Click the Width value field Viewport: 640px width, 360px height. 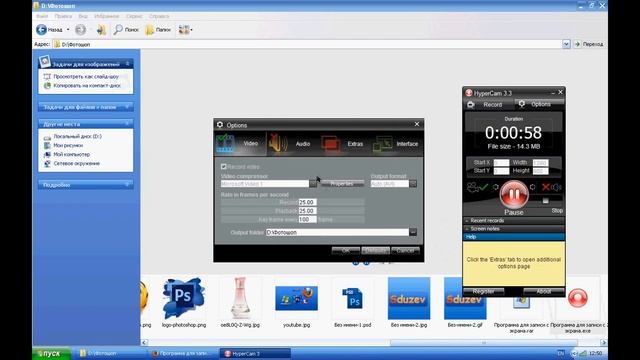click(x=540, y=162)
